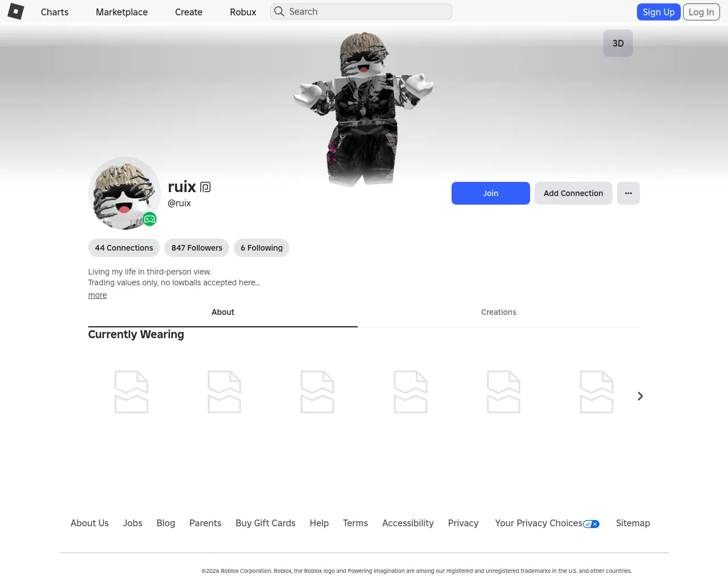Image resolution: width=728 pixels, height=582 pixels.
Task: Open the three-dots more options button
Action: click(x=628, y=193)
